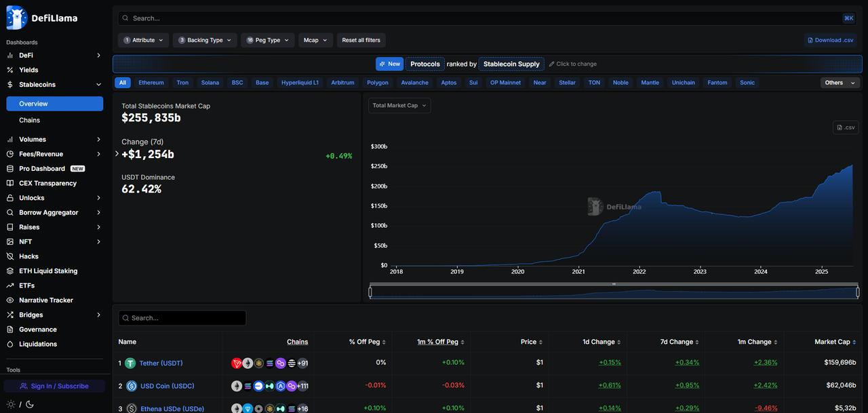Open the Others chains dropdown
Viewport: 868px width, 413px height.
(x=840, y=83)
